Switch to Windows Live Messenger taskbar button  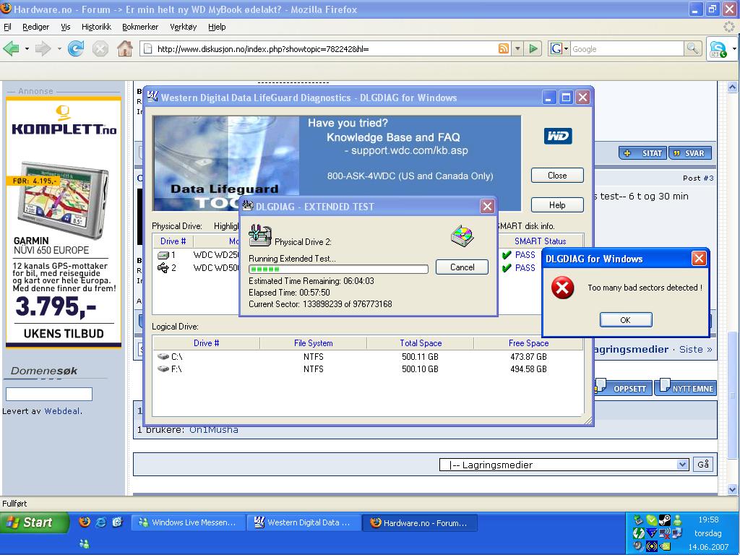pos(188,522)
